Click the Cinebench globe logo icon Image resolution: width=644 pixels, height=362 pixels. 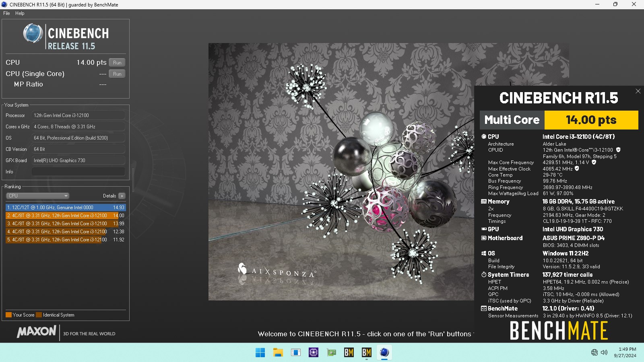33,33
